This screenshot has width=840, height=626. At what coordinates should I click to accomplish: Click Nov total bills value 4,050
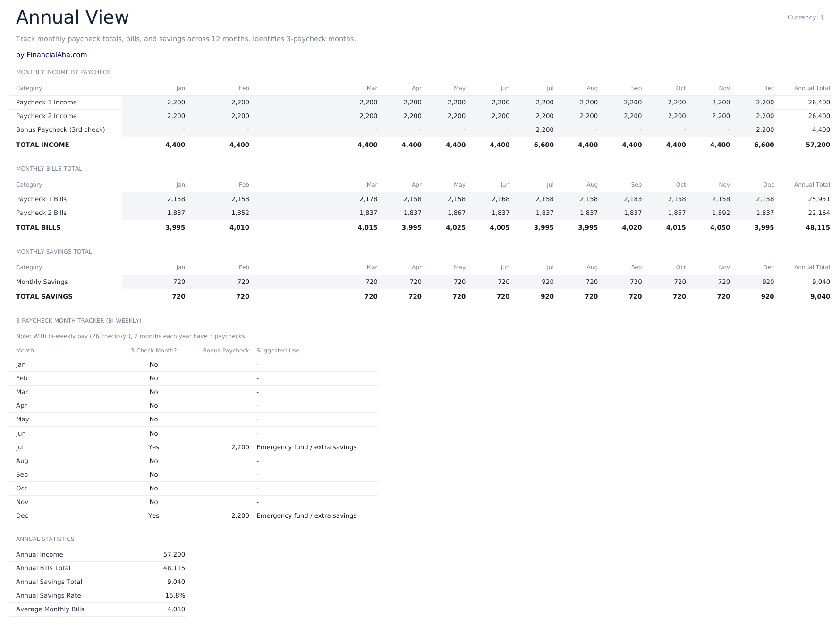click(x=720, y=228)
